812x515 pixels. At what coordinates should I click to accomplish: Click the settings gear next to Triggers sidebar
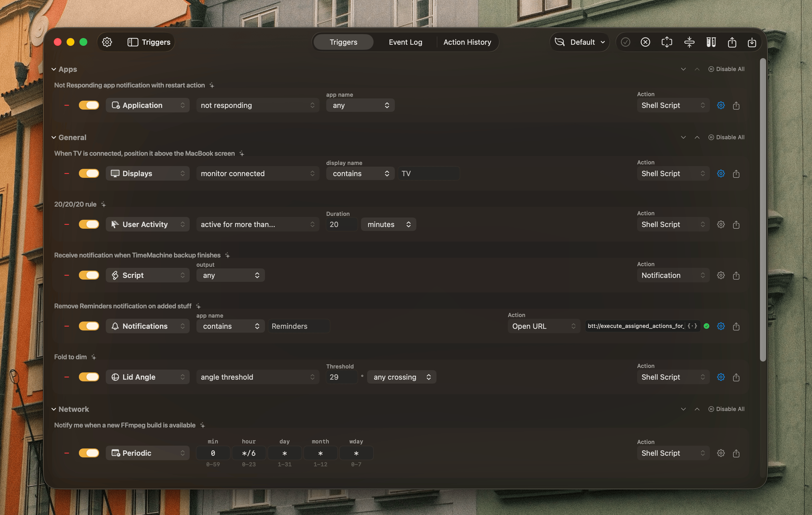[107, 42]
